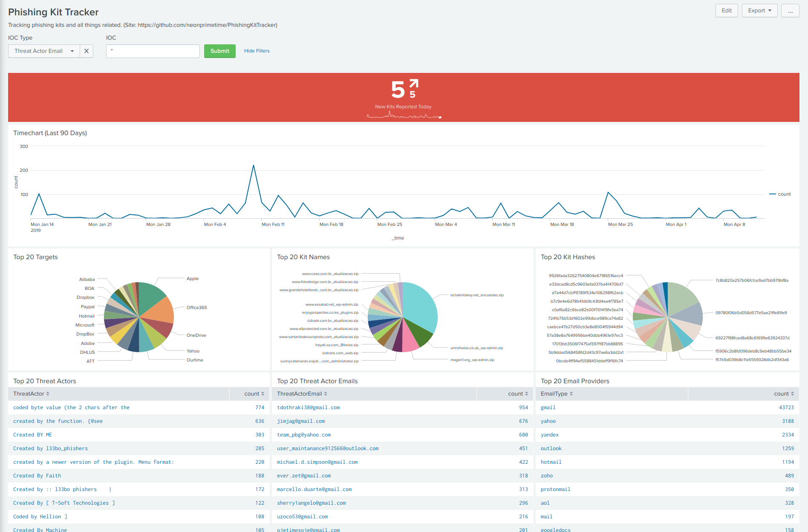The width and height of the screenshot is (808, 532).
Task: Open jimjag@gmail.com email row
Action: click(403, 421)
